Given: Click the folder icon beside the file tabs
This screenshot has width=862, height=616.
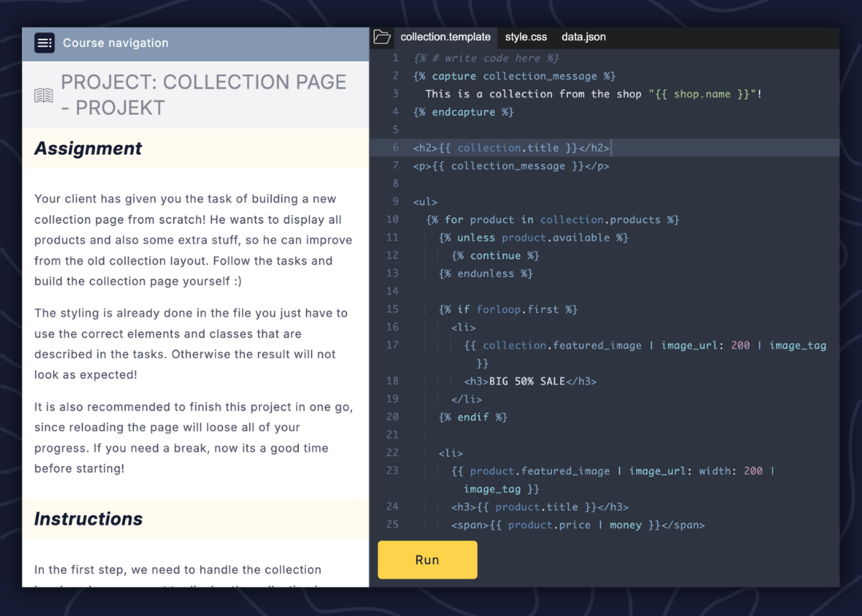Looking at the screenshot, I should [x=382, y=37].
